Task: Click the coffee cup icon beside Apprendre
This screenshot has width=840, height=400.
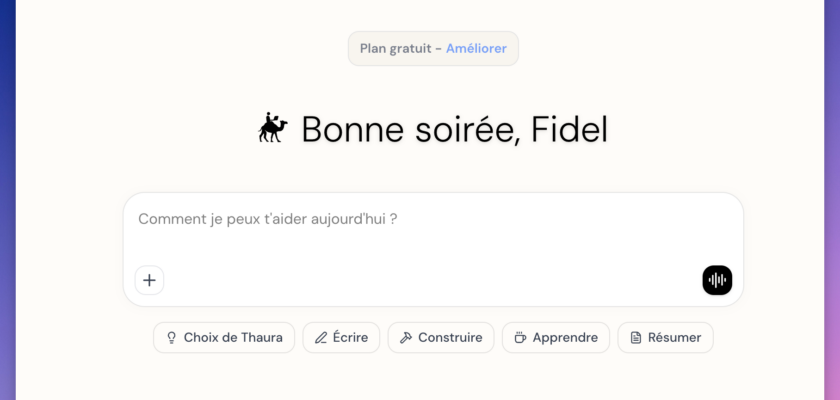Action: pyautogui.click(x=520, y=338)
